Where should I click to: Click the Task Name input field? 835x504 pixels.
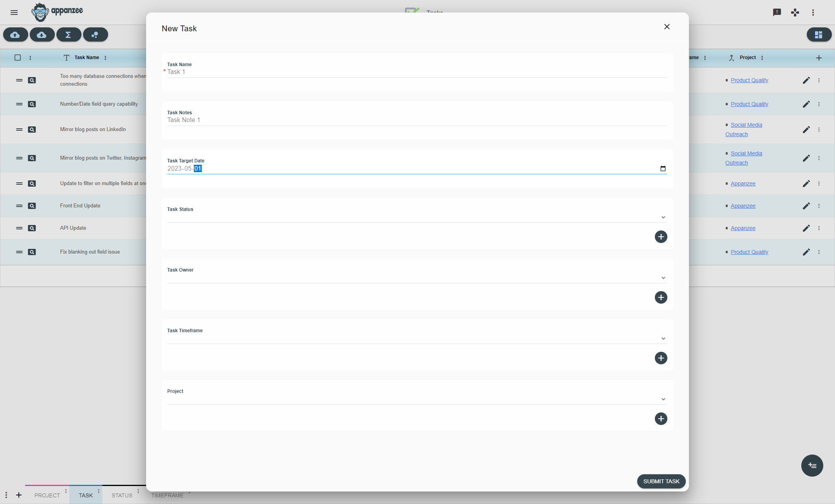coord(417,72)
